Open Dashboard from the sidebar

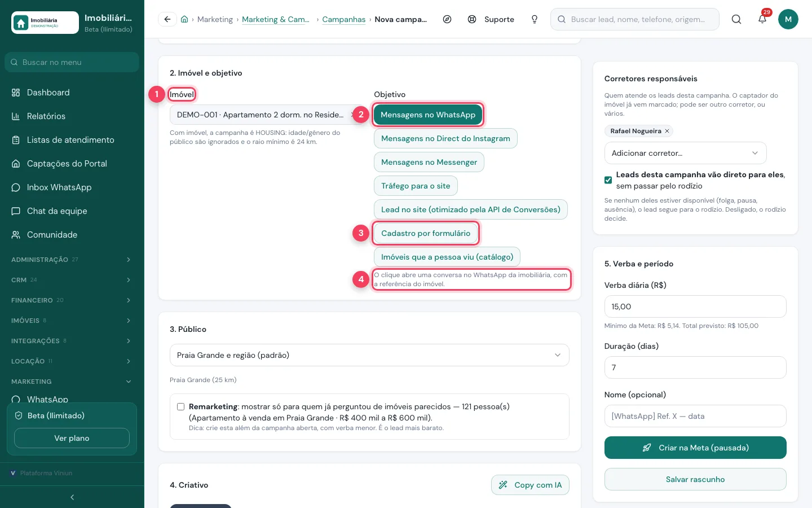click(x=72, y=93)
